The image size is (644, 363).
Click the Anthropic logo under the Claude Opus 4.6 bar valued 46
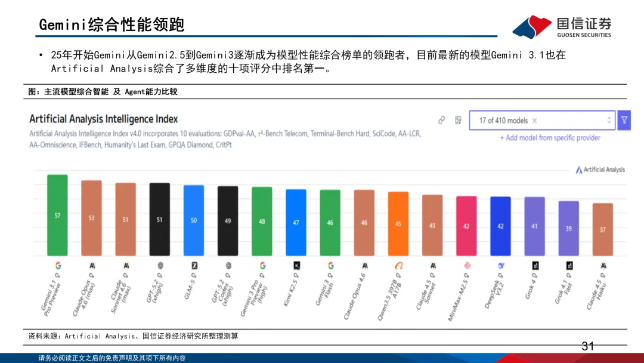(x=365, y=266)
